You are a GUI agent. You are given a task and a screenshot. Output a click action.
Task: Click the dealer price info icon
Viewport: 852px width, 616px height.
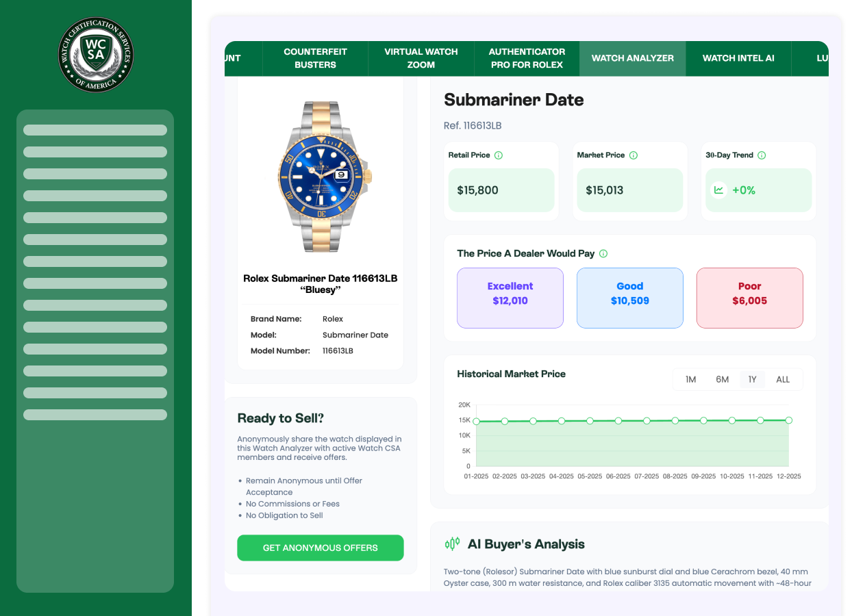(x=603, y=254)
